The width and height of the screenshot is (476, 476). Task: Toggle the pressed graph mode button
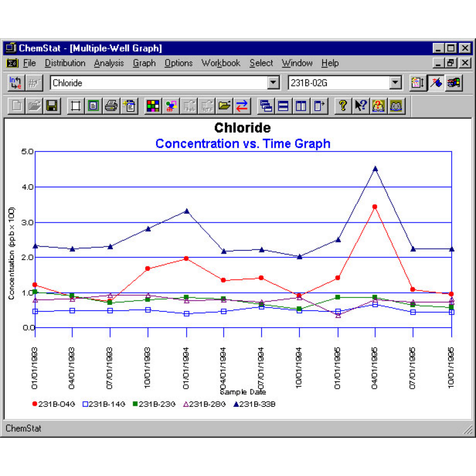(436, 83)
